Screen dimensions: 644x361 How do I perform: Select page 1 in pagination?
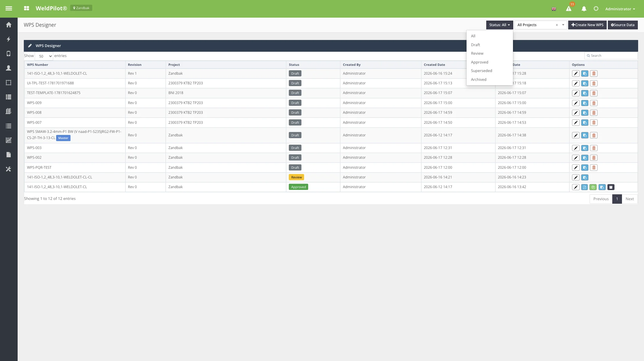coord(617,199)
